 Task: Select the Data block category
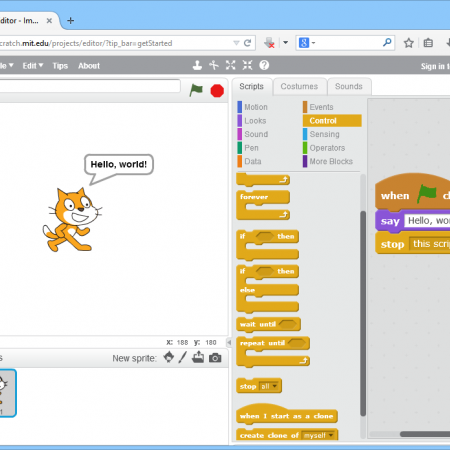click(253, 161)
